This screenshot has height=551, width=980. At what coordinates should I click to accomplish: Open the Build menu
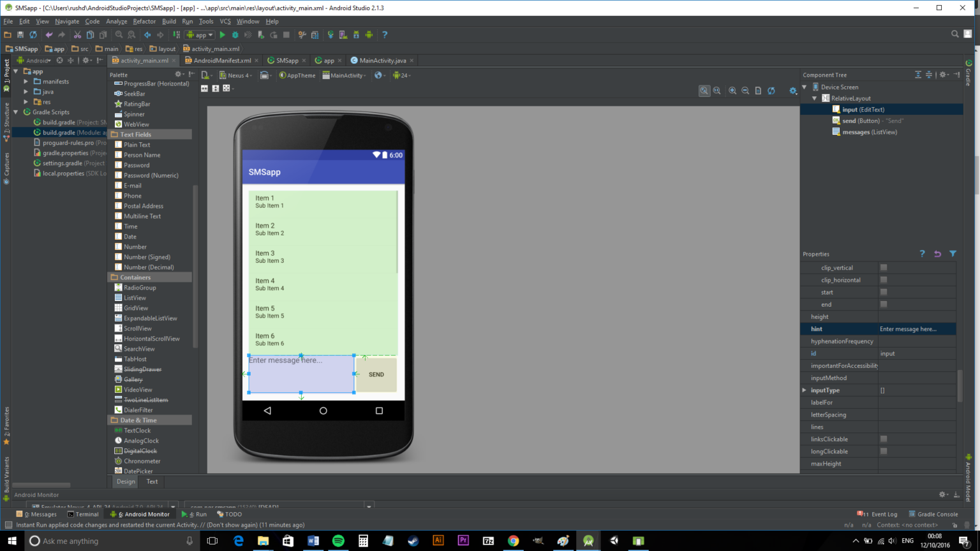coord(168,21)
